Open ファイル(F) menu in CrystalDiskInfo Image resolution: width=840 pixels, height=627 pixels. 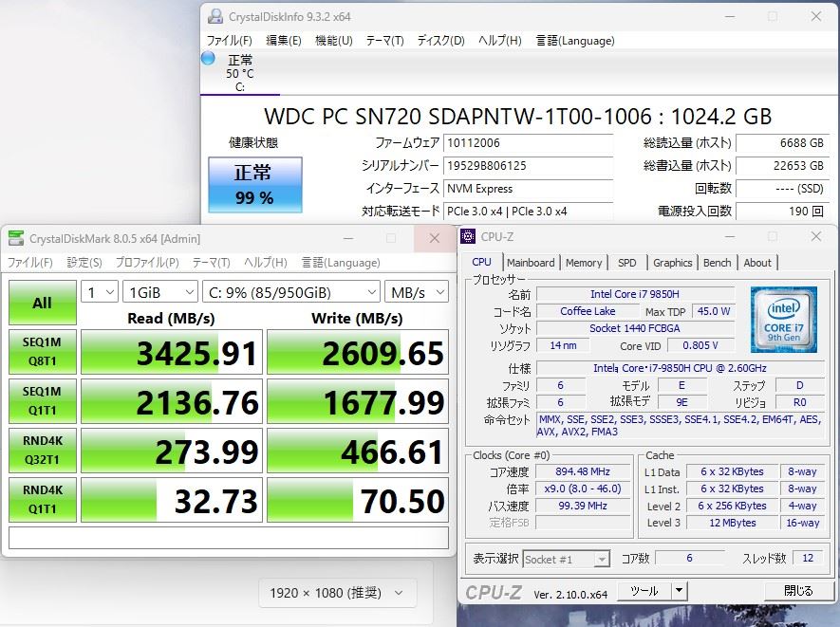(x=230, y=41)
